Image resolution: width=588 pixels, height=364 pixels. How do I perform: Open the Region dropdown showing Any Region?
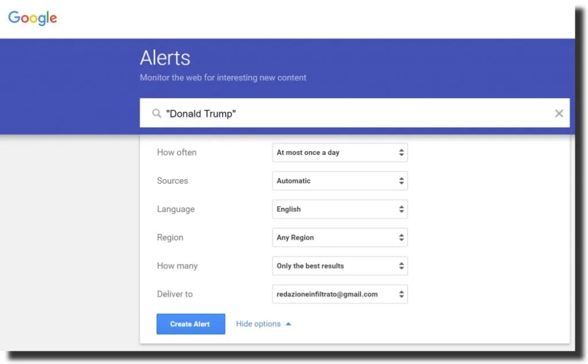coord(333,237)
